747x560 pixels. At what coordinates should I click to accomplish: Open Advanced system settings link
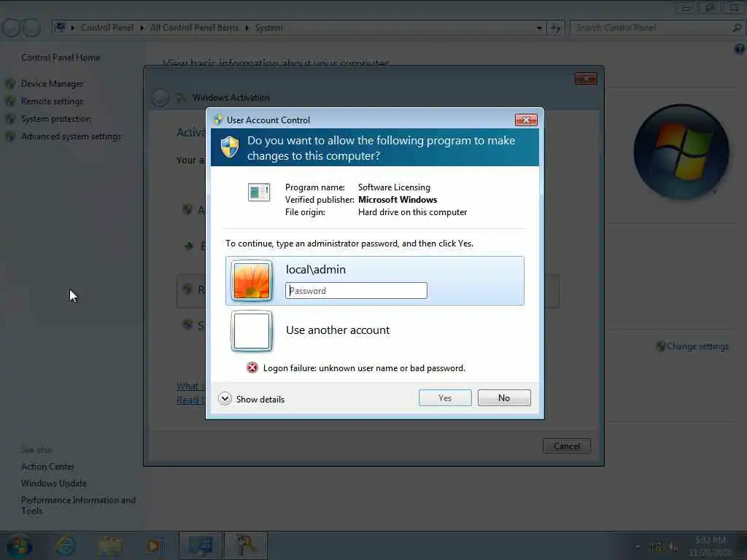tap(71, 136)
